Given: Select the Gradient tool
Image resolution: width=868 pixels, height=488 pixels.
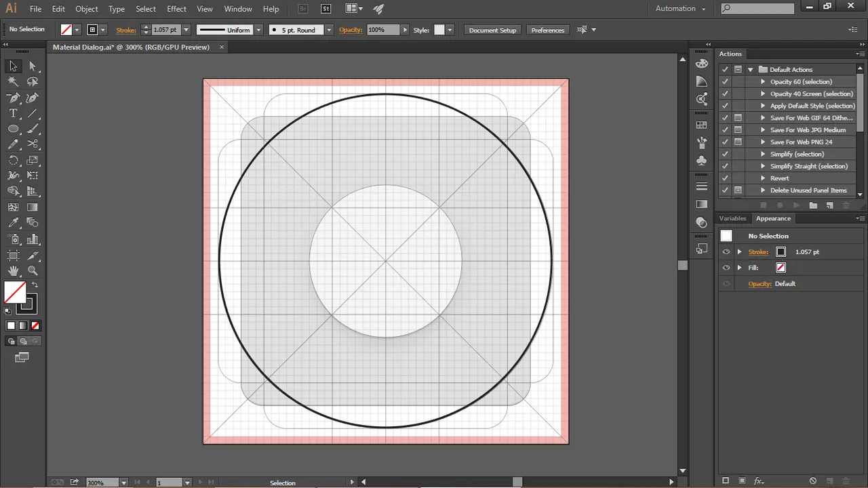Looking at the screenshot, I should [x=33, y=207].
